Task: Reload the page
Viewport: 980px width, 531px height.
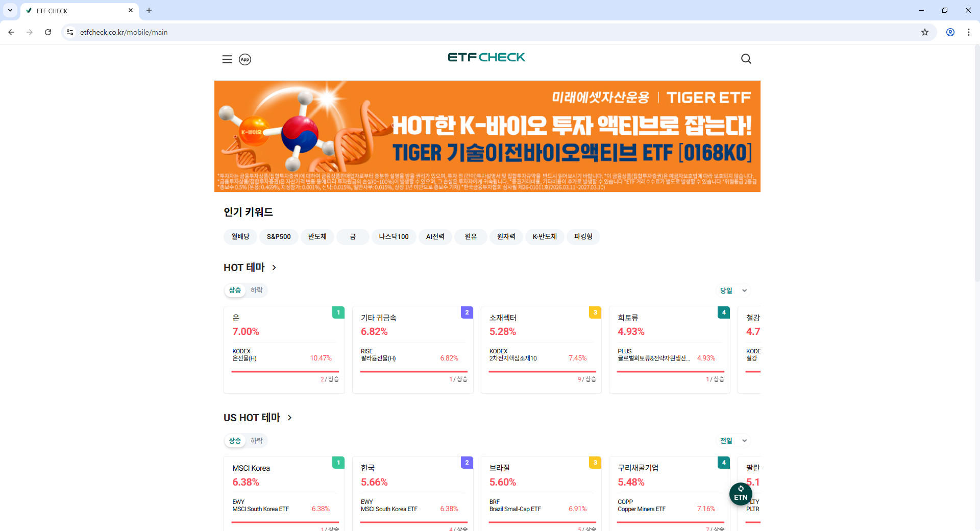Action: 48,32
